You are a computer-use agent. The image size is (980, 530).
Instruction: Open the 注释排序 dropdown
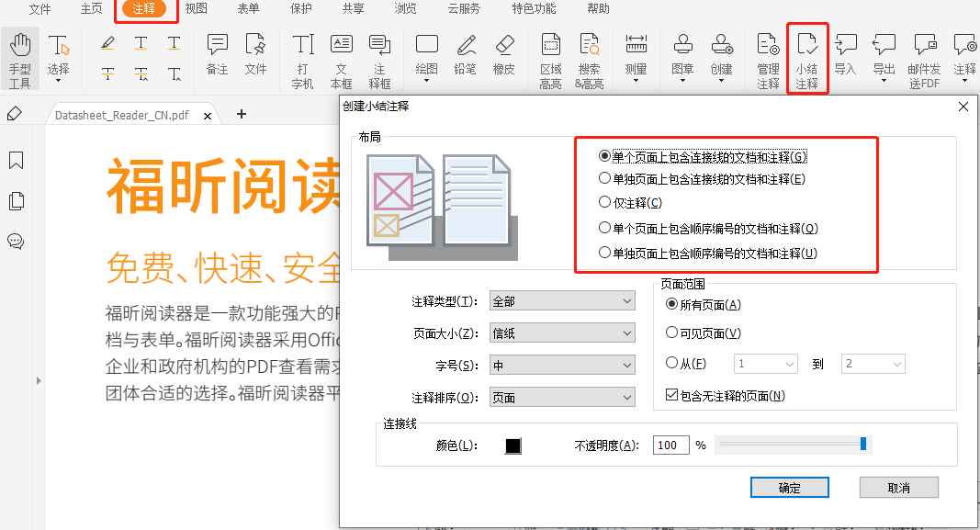tap(562, 397)
